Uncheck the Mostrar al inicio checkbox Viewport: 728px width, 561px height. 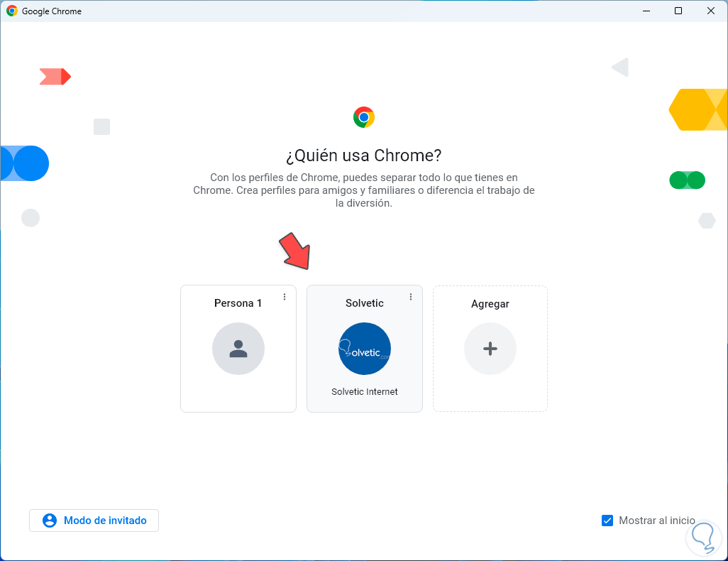(607, 521)
